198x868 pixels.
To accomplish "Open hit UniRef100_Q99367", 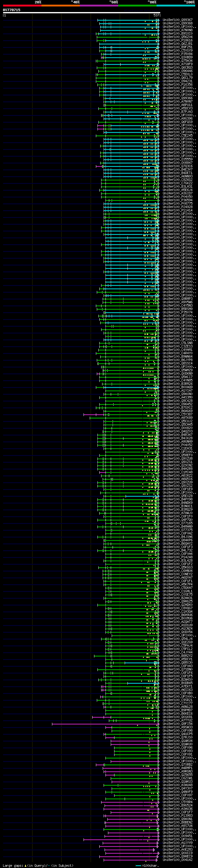I will click(x=177, y=20).
